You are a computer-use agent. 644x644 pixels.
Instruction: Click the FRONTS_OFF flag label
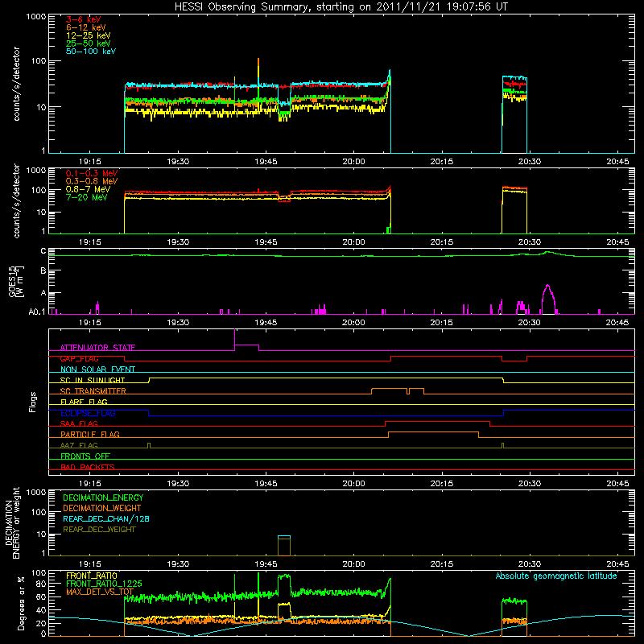pyautogui.click(x=85, y=456)
